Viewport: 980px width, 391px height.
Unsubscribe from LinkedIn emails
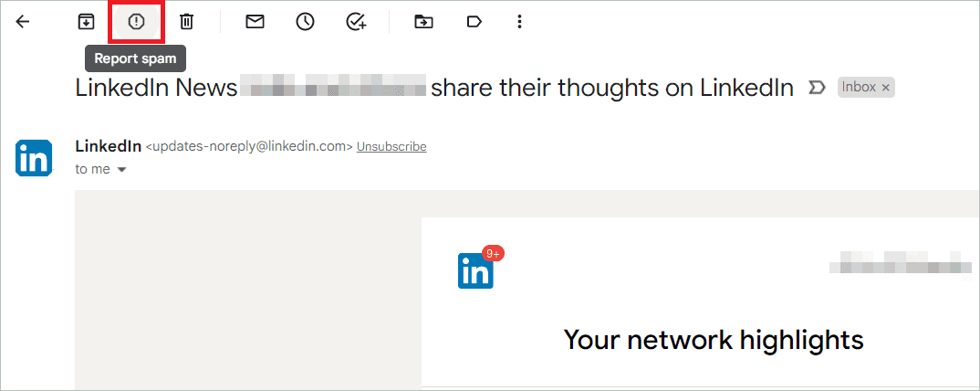pos(391,147)
